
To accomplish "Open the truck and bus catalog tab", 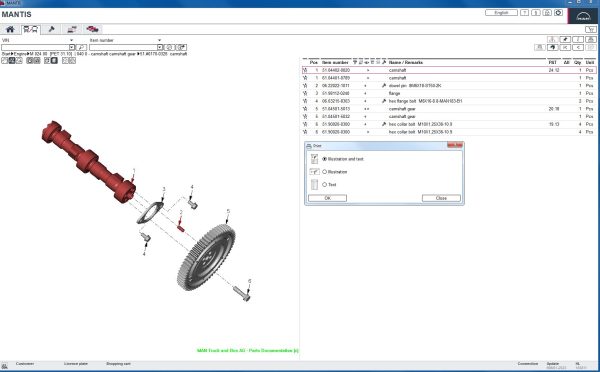I will (30, 29).
